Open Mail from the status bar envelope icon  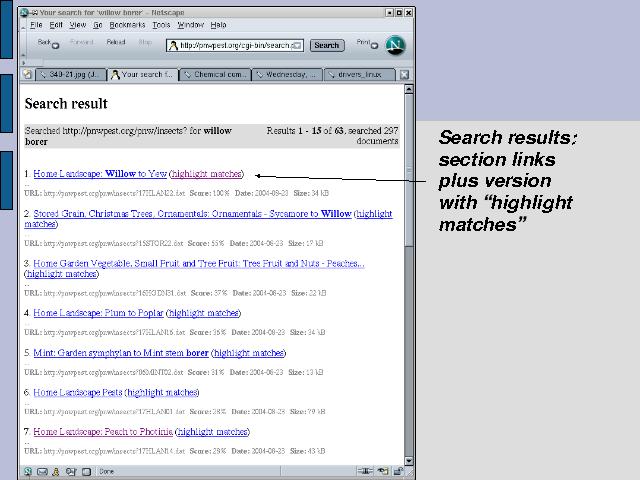tap(40, 470)
